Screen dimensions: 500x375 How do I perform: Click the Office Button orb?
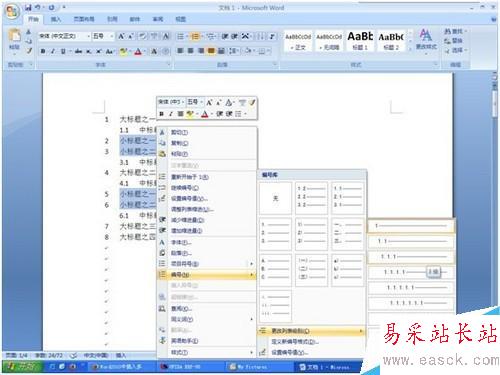pos(13,12)
